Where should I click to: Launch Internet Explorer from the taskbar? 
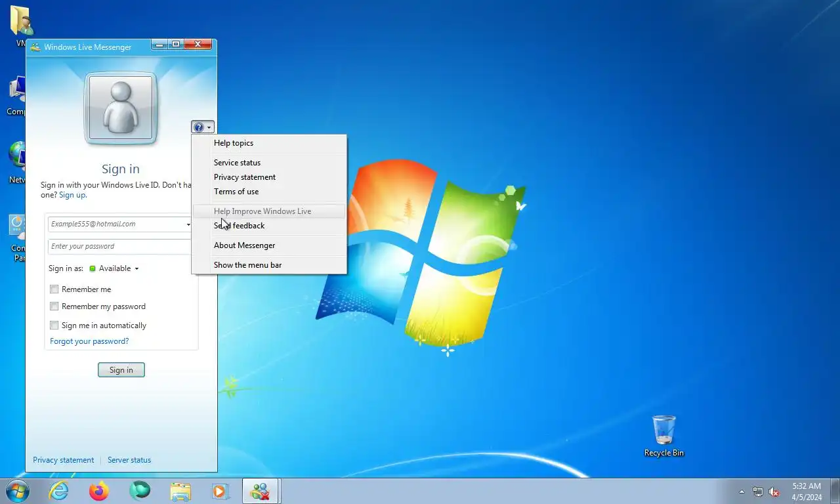[x=59, y=491]
